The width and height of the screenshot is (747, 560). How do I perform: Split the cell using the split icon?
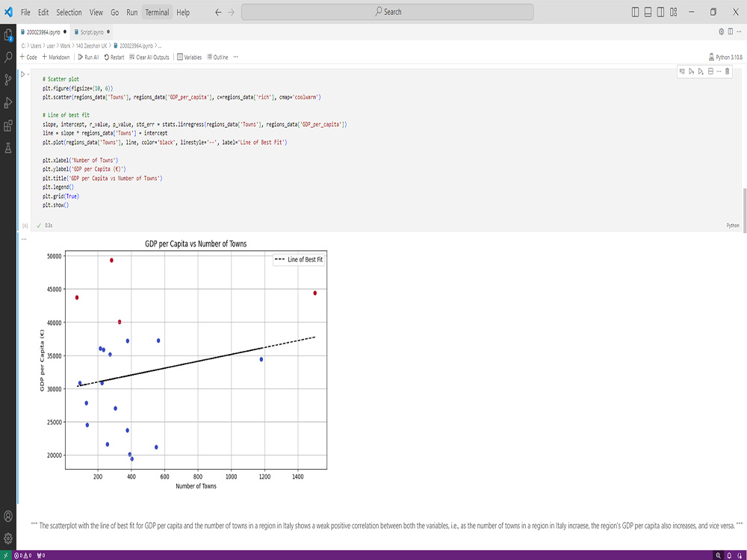pyautogui.click(x=711, y=72)
